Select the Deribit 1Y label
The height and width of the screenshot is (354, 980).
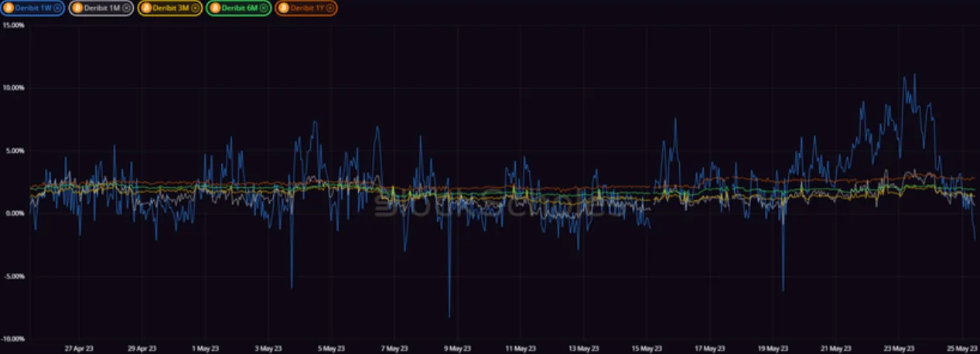pos(307,9)
